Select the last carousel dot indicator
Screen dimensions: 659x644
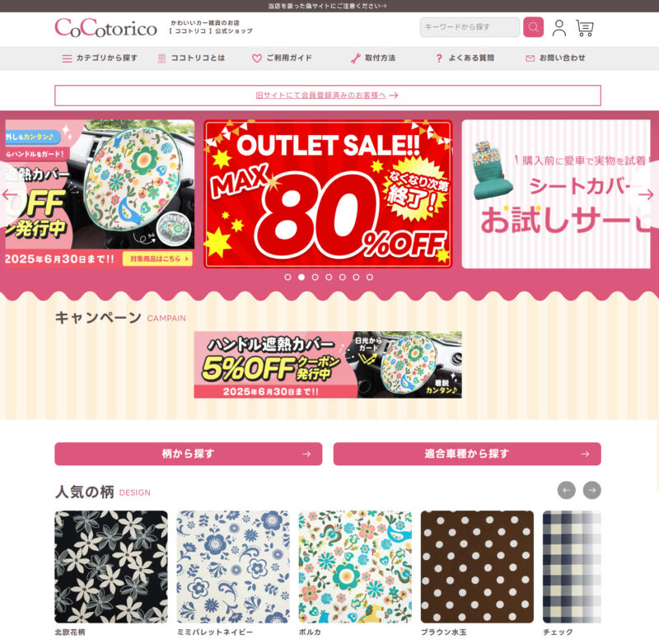369,278
